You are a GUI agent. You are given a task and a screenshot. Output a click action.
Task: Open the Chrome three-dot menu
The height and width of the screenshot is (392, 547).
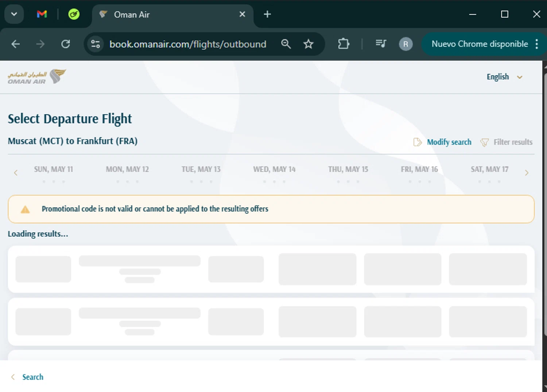pyautogui.click(x=537, y=44)
